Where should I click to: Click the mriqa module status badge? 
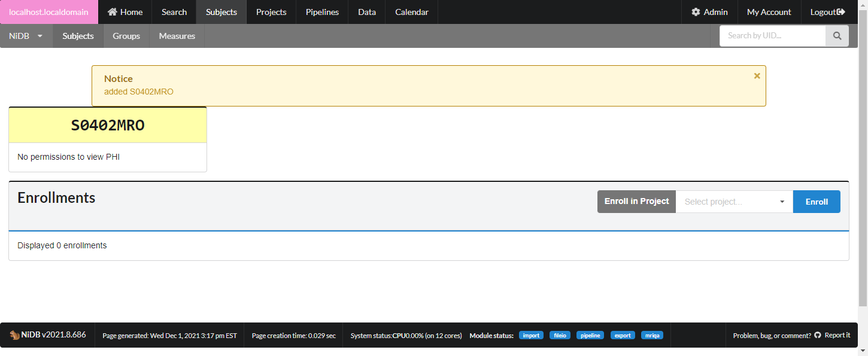pos(652,336)
